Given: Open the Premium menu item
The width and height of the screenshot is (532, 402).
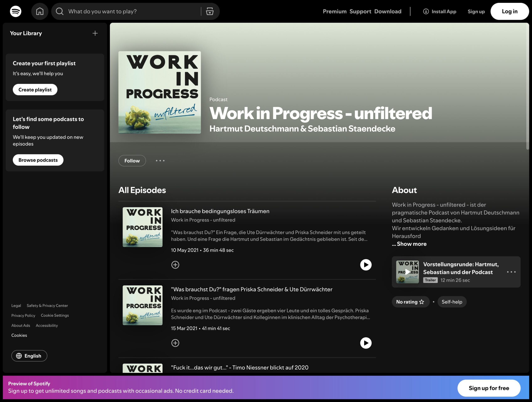Looking at the screenshot, I should (x=335, y=11).
